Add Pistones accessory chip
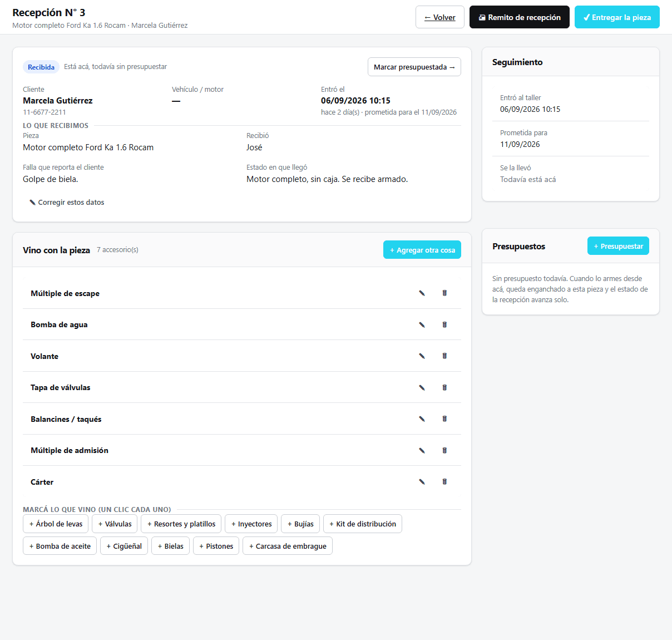This screenshot has width=672, height=640. 216,546
